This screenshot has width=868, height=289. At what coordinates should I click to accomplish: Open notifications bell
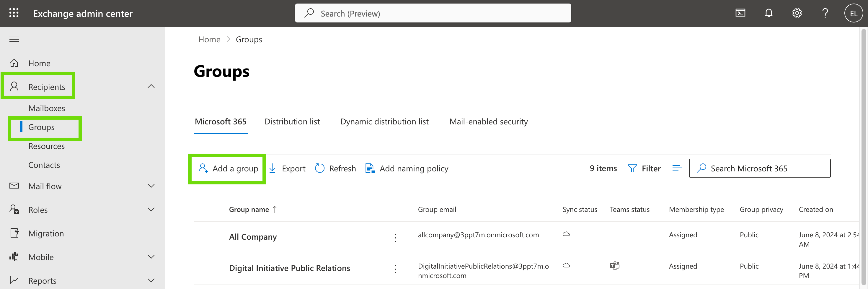point(769,13)
